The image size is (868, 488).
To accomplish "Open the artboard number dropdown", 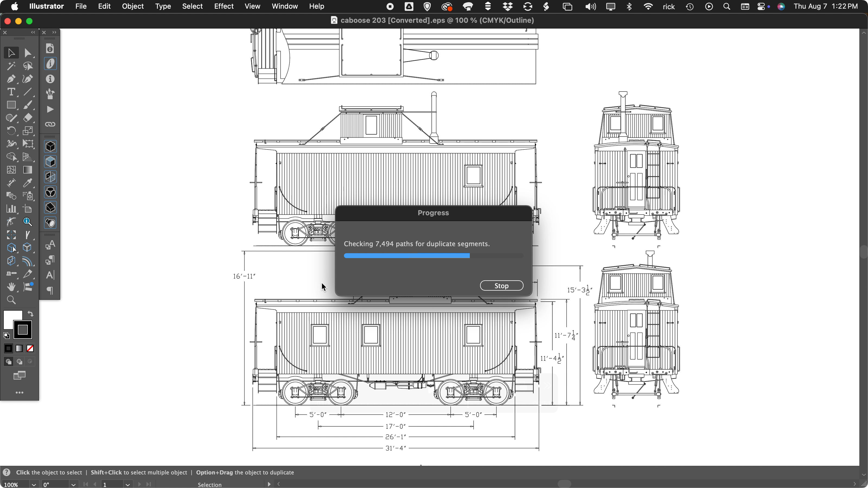I will coord(128,485).
